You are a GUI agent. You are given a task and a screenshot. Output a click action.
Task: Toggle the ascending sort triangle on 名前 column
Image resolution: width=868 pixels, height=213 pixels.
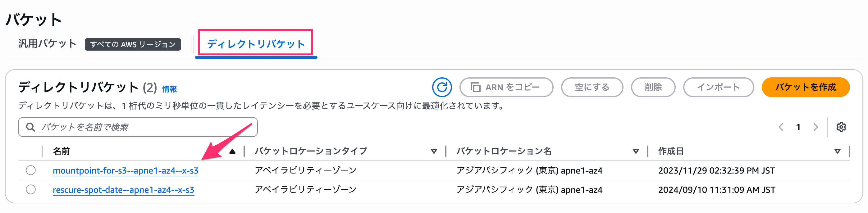232,151
